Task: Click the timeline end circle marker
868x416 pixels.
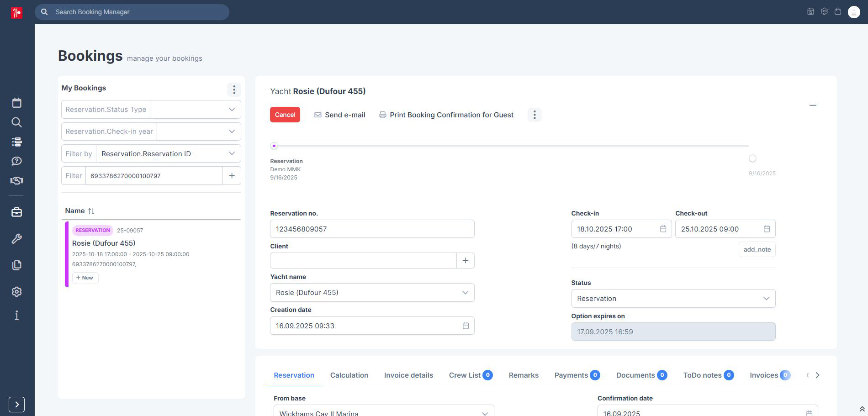Action: coord(752,158)
